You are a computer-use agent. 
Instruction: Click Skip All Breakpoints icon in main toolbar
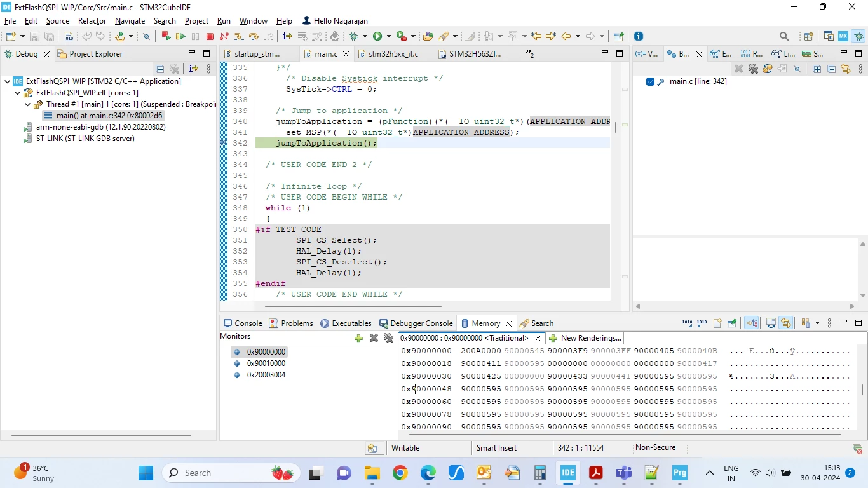click(146, 37)
